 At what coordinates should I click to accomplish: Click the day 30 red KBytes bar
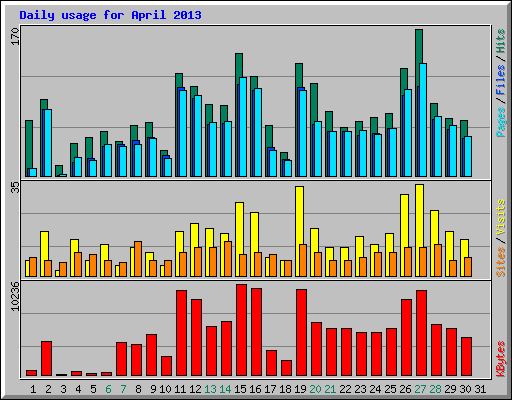(466, 357)
